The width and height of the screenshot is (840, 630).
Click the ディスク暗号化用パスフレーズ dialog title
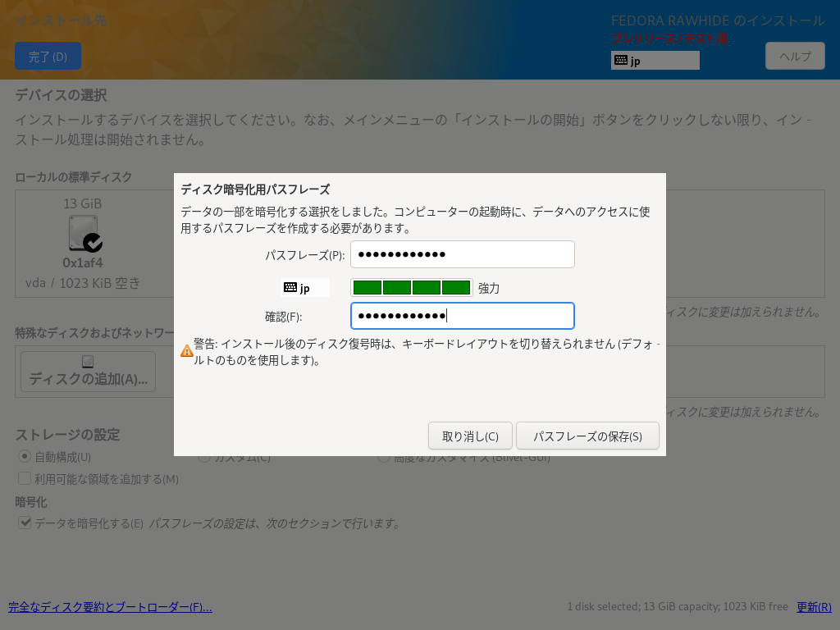pos(255,189)
